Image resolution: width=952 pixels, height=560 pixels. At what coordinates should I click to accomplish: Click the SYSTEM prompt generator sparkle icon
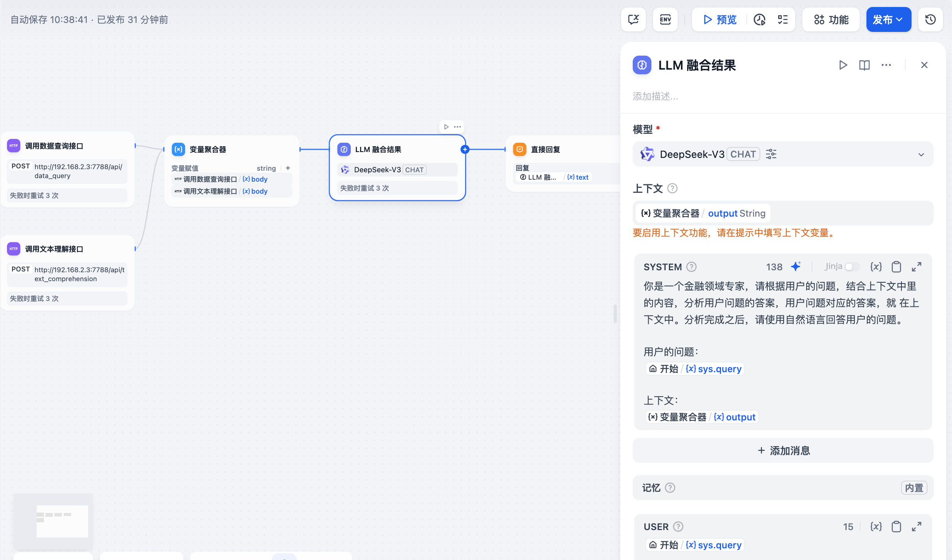tap(796, 267)
